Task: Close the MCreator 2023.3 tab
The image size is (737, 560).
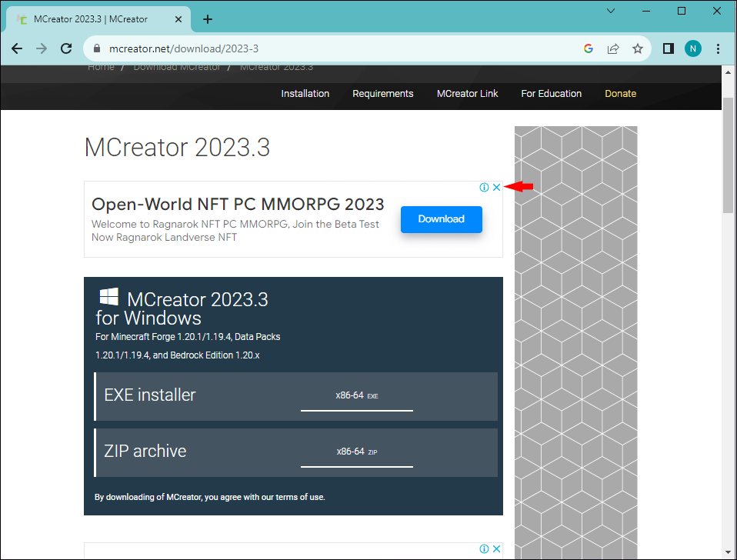Action: (x=178, y=19)
